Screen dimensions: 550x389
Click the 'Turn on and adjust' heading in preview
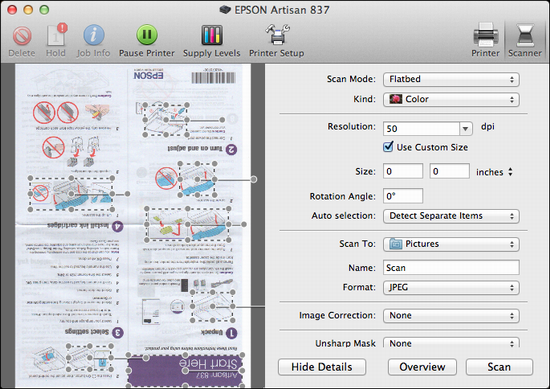pyautogui.click(x=195, y=149)
